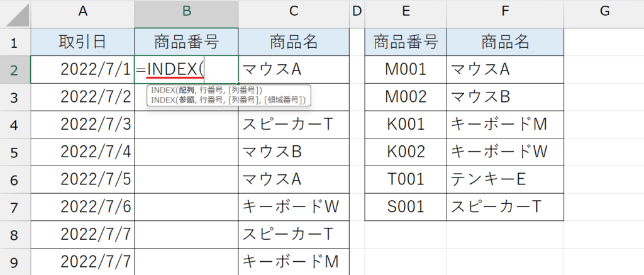Select マウスA in cell C6
644x275 pixels.
click(x=294, y=180)
